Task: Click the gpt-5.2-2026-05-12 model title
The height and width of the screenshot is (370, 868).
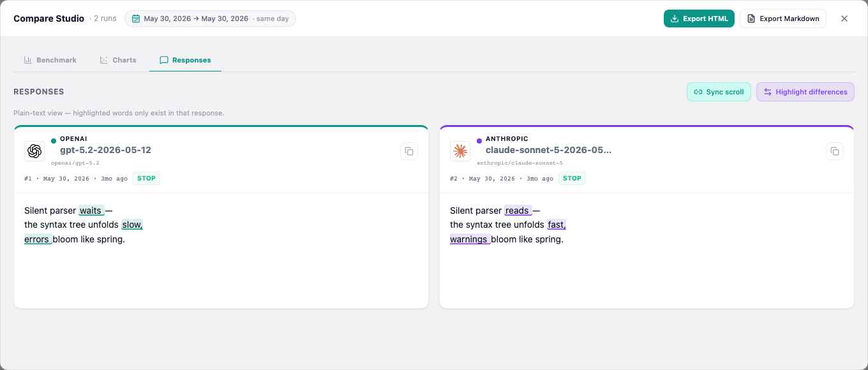Action: [105, 151]
